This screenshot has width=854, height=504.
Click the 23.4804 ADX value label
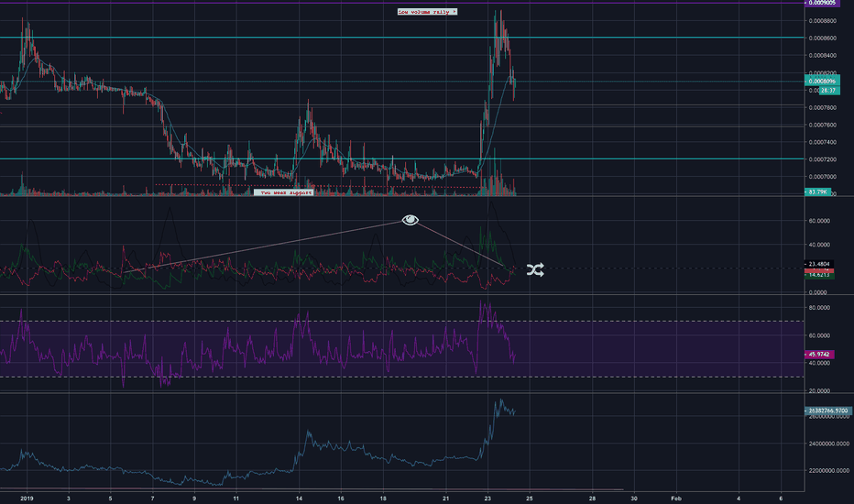(x=819, y=264)
